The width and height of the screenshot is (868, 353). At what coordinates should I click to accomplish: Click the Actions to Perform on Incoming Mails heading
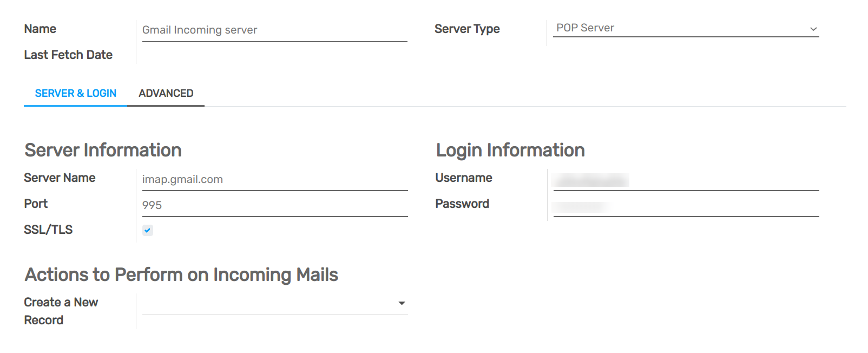(181, 274)
